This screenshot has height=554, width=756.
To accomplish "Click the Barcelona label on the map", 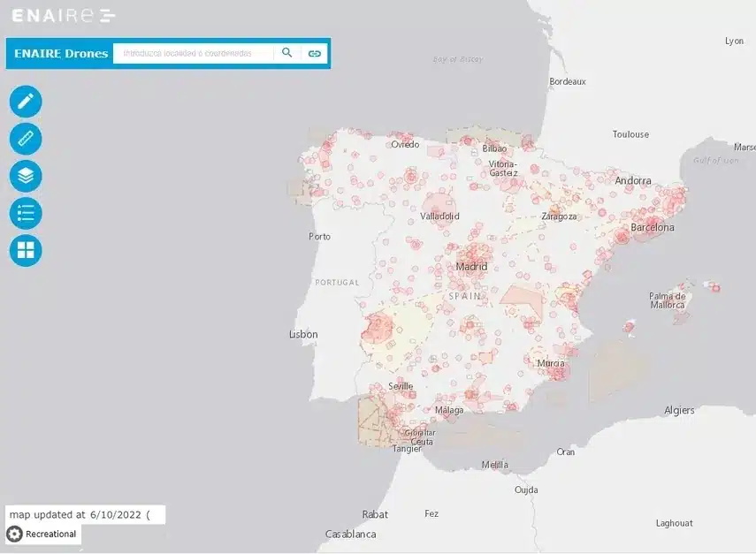I will click(653, 227).
